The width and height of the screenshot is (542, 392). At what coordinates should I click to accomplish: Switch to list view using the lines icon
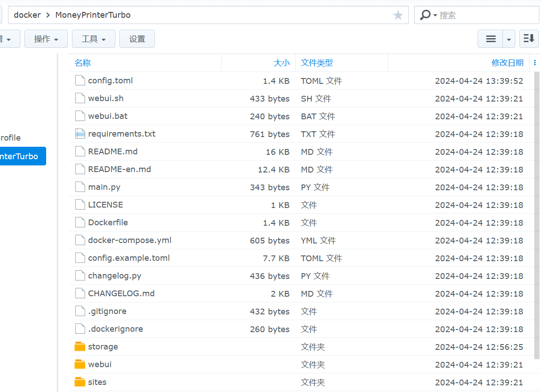click(x=491, y=39)
